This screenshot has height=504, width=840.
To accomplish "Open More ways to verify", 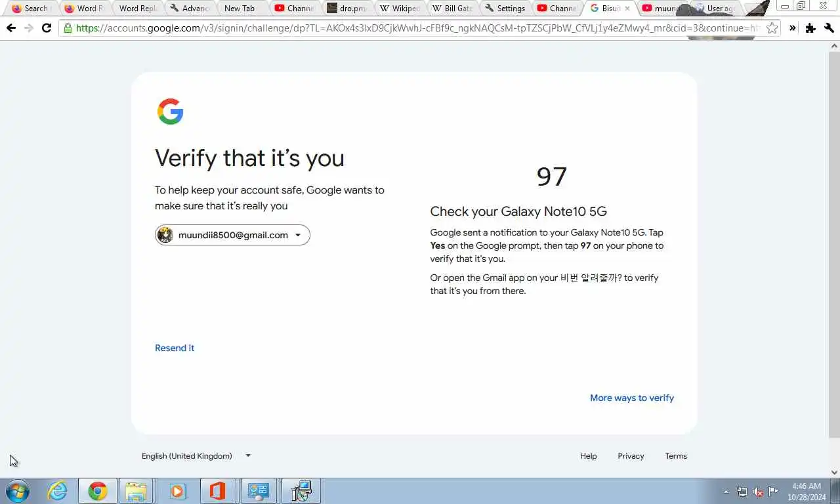I will (632, 398).
